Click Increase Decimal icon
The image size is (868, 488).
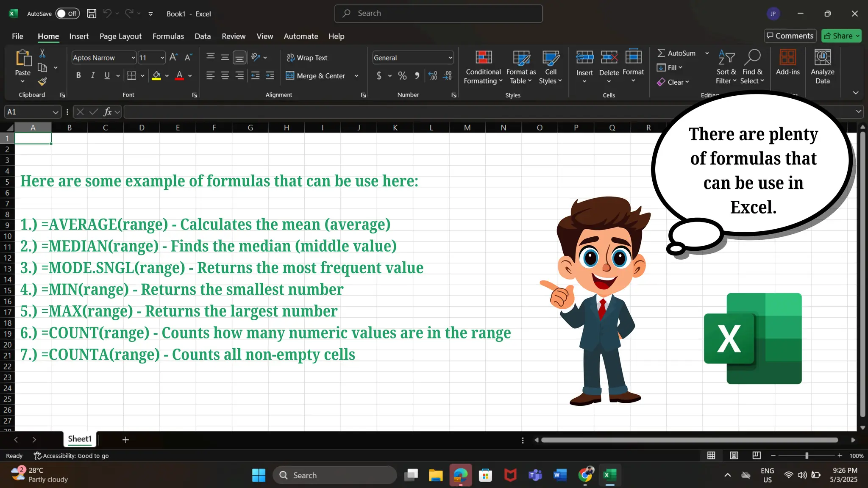click(x=433, y=75)
